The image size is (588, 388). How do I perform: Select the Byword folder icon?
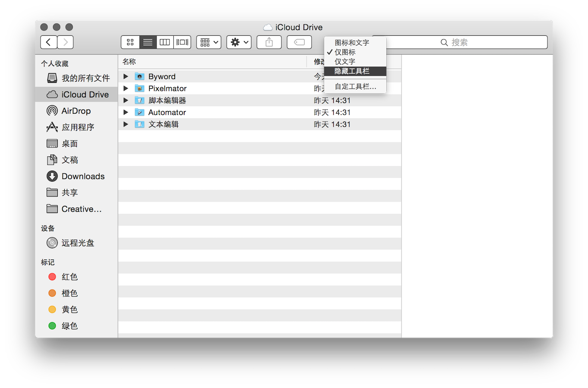(139, 76)
